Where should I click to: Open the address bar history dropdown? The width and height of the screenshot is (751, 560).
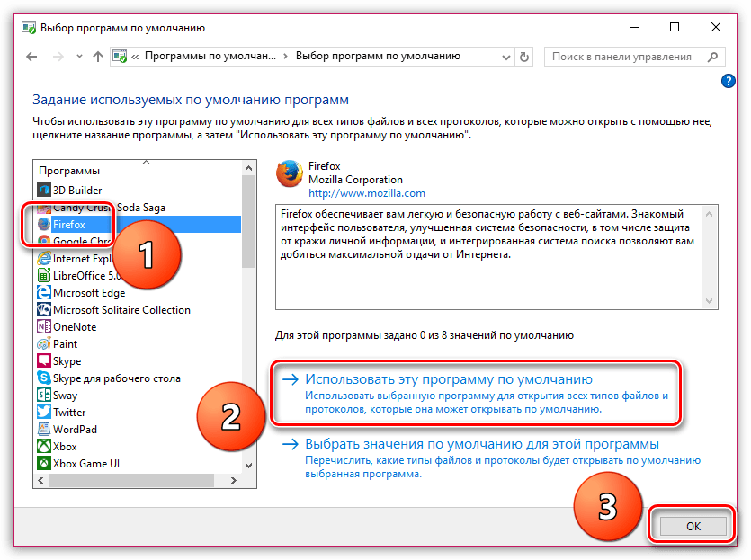(505, 57)
